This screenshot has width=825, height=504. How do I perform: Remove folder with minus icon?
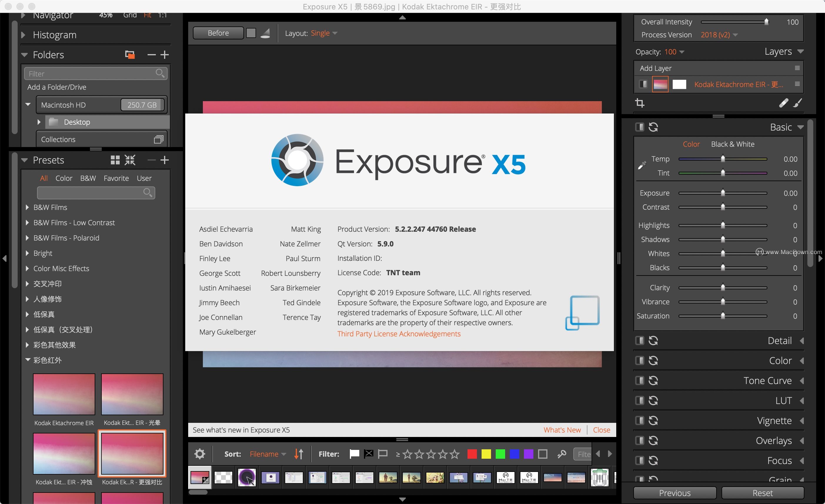pyautogui.click(x=151, y=55)
